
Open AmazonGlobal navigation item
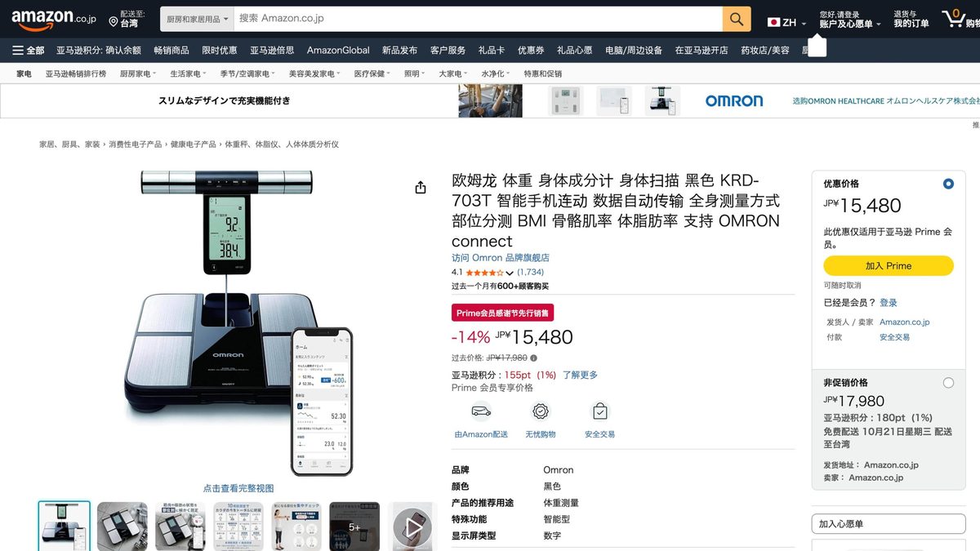(338, 50)
